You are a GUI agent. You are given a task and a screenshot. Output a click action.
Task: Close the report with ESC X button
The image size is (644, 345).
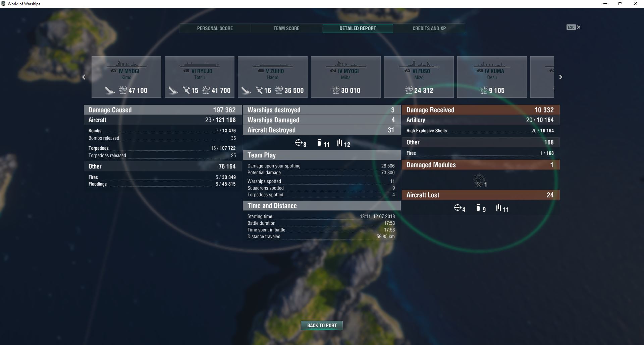click(x=574, y=27)
